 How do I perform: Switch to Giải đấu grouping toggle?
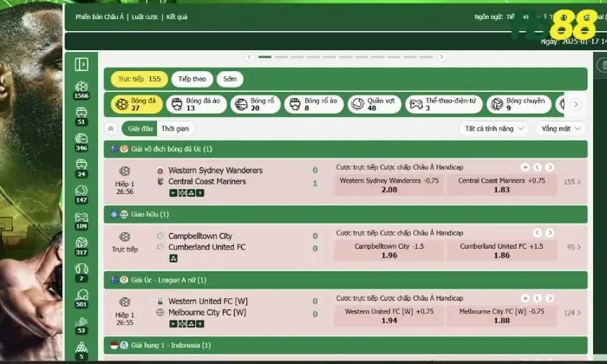pos(139,128)
